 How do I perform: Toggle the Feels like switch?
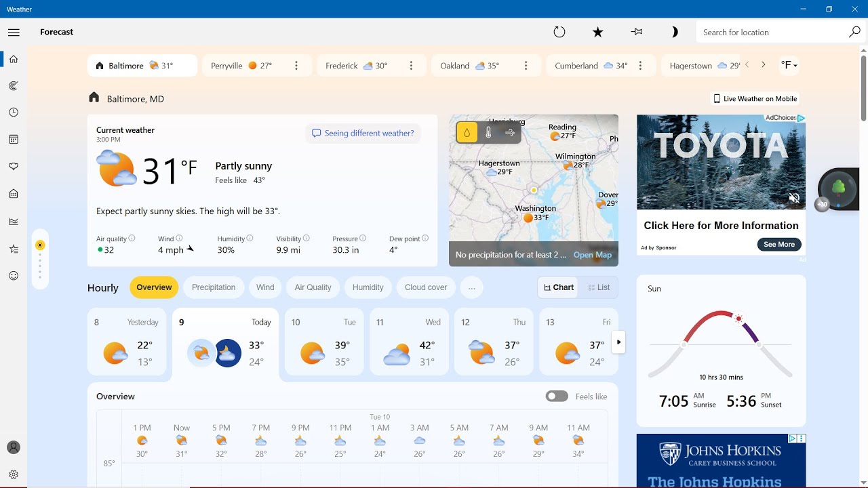point(557,396)
